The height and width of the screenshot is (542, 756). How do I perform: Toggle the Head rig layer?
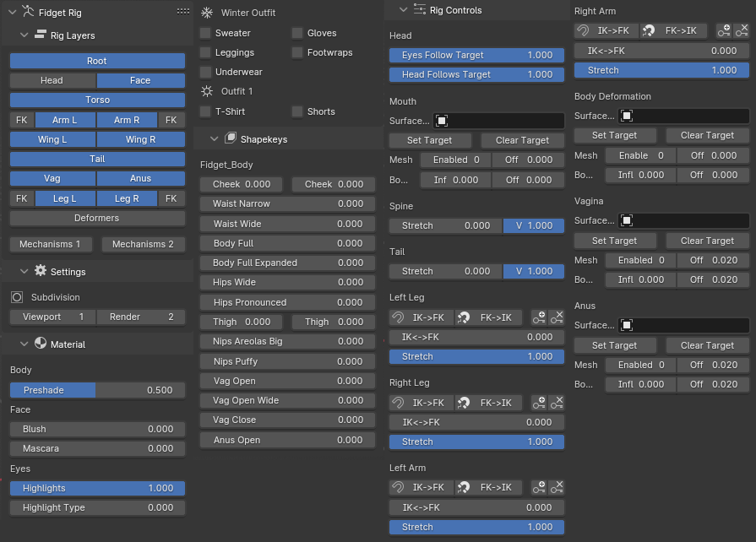(x=52, y=80)
